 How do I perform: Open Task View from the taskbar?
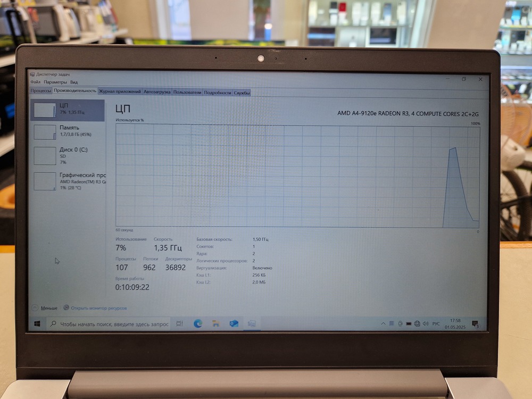pyautogui.click(x=179, y=323)
